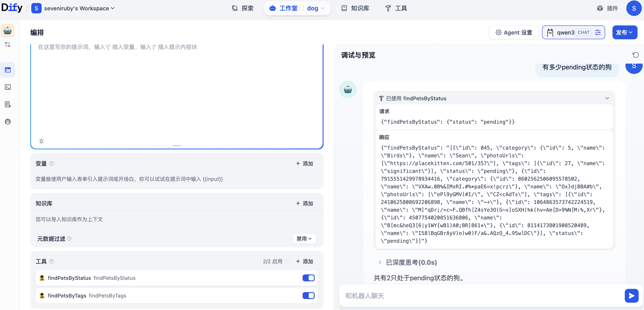Screen dimensions: 644x310
Task: Click the robot app icon in sidebar
Action: pos(8,30)
